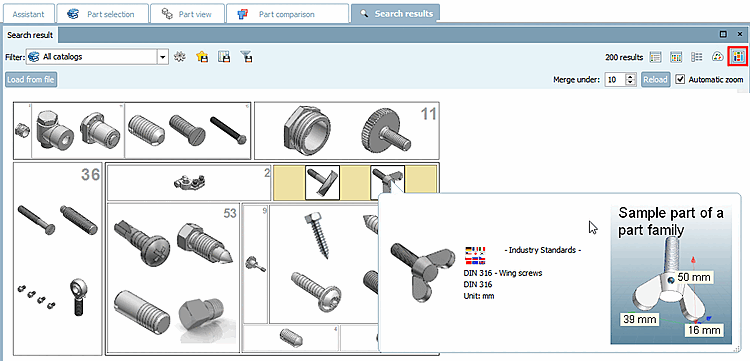The height and width of the screenshot is (361, 750).
Task: Switch to the Part selection tab
Action: [101, 14]
